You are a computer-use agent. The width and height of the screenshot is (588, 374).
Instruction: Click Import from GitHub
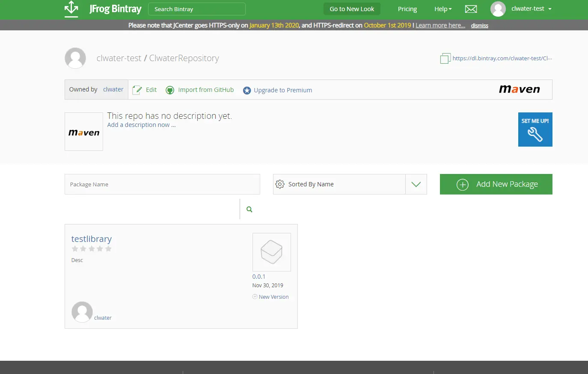206,90
